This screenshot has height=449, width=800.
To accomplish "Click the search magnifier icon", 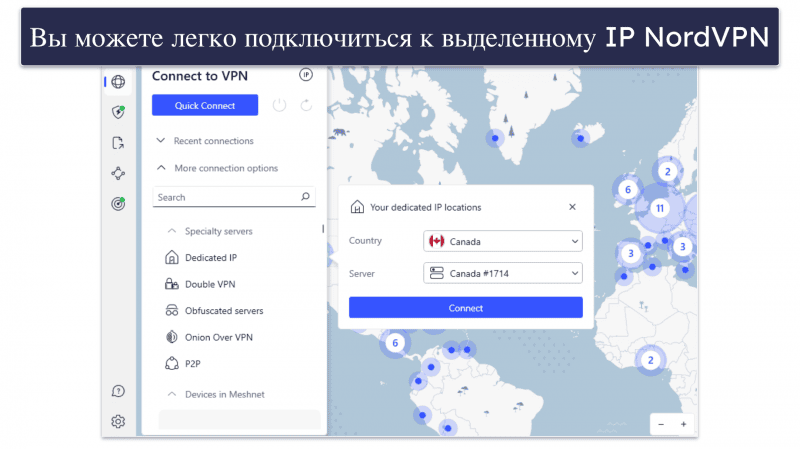I will point(305,196).
